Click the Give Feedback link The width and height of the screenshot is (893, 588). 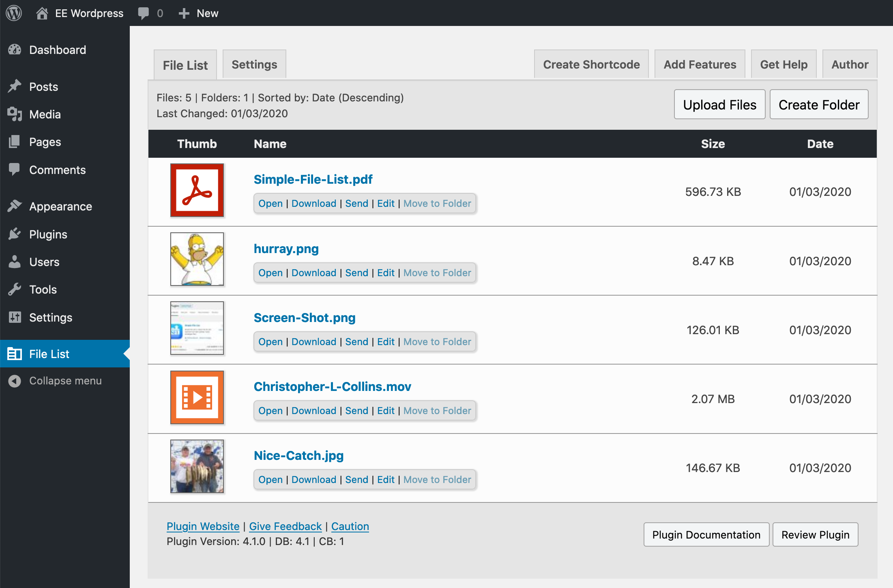tap(286, 526)
